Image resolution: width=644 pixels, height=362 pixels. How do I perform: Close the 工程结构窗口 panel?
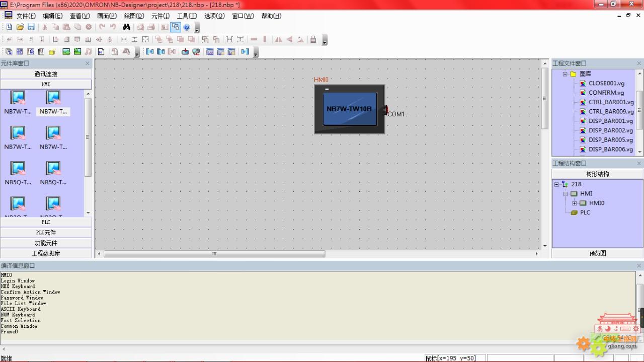[639, 163]
